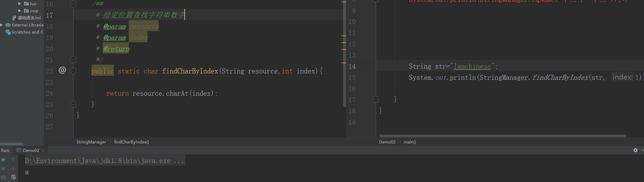This screenshot has width=644, height=182.
Task: Collapse the findCharByIndex method fold on line 22
Action: tap(73, 71)
